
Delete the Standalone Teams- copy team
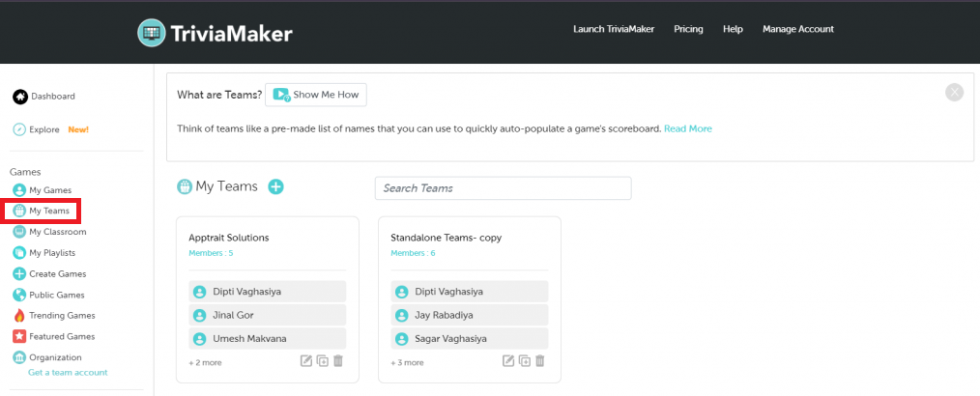coord(540,361)
